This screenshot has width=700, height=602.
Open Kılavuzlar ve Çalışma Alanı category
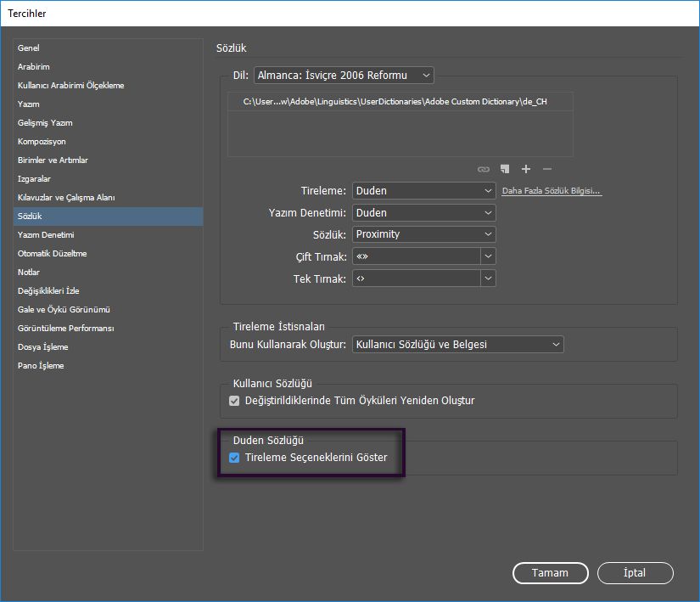pyautogui.click(x=108, y=197)
